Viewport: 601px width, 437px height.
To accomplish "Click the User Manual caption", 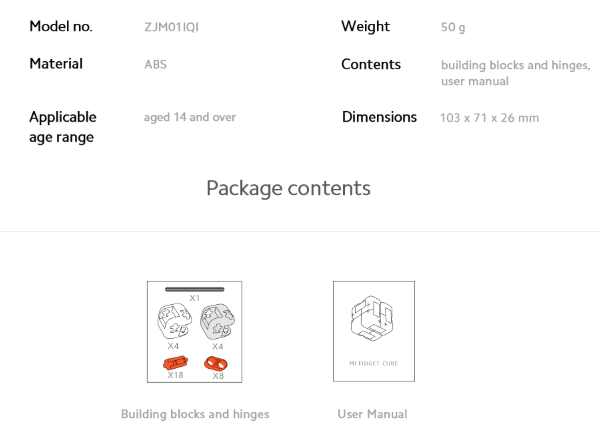I will [x=373, y=414].
